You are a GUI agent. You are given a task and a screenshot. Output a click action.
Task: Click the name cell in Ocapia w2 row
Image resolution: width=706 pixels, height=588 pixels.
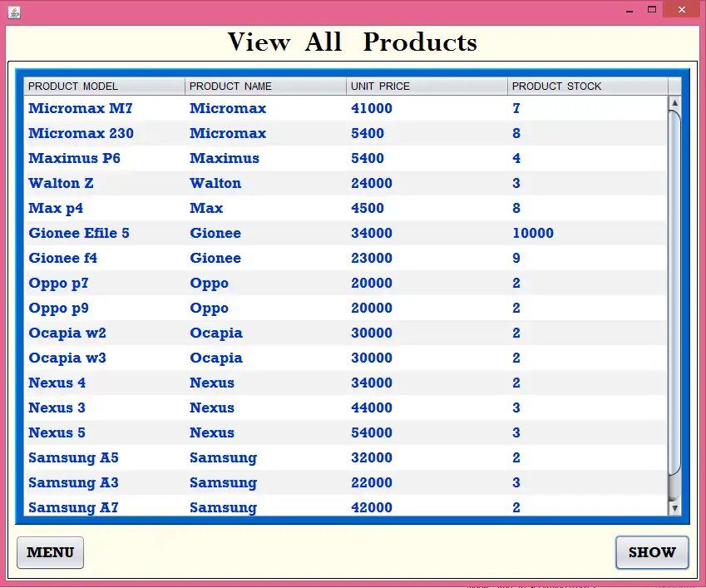pyautogui.click(x=265, y=333)
